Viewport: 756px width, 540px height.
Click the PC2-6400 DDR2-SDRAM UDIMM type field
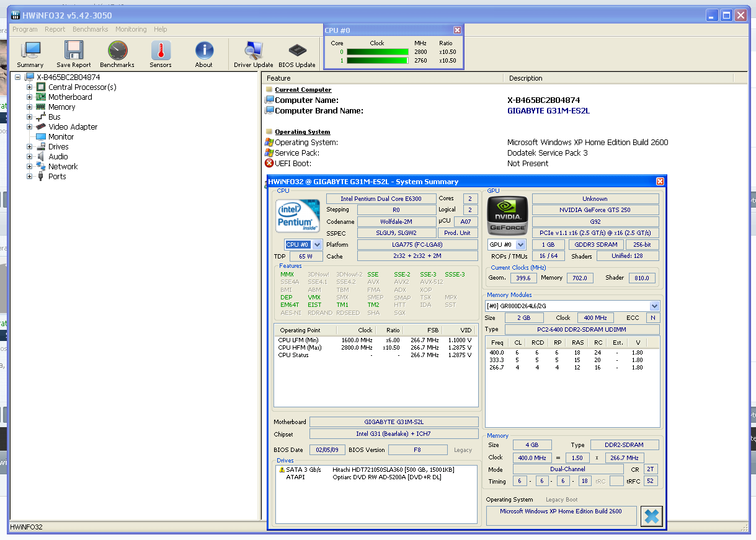(x=582, y=329)
